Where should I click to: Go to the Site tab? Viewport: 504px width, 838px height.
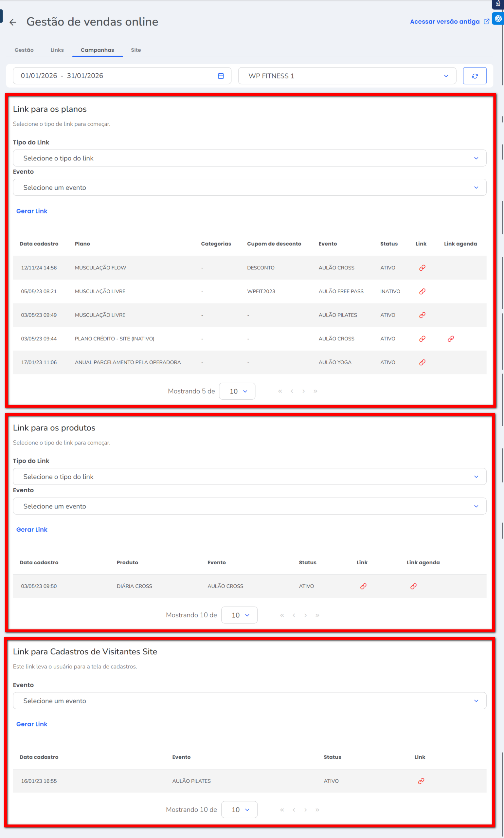[136, 50]
